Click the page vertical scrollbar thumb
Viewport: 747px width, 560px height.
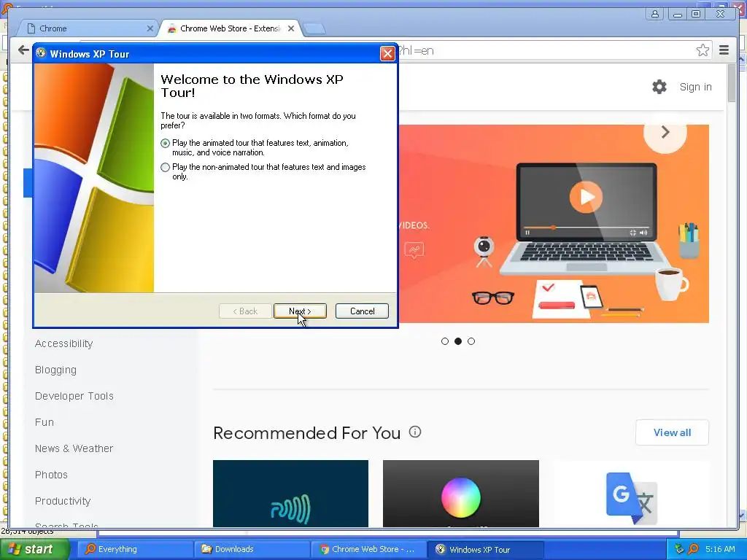coord(732,83)
